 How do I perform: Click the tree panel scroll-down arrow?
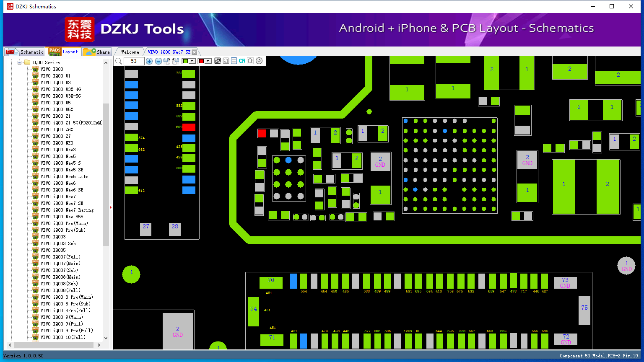coord(106,338)
